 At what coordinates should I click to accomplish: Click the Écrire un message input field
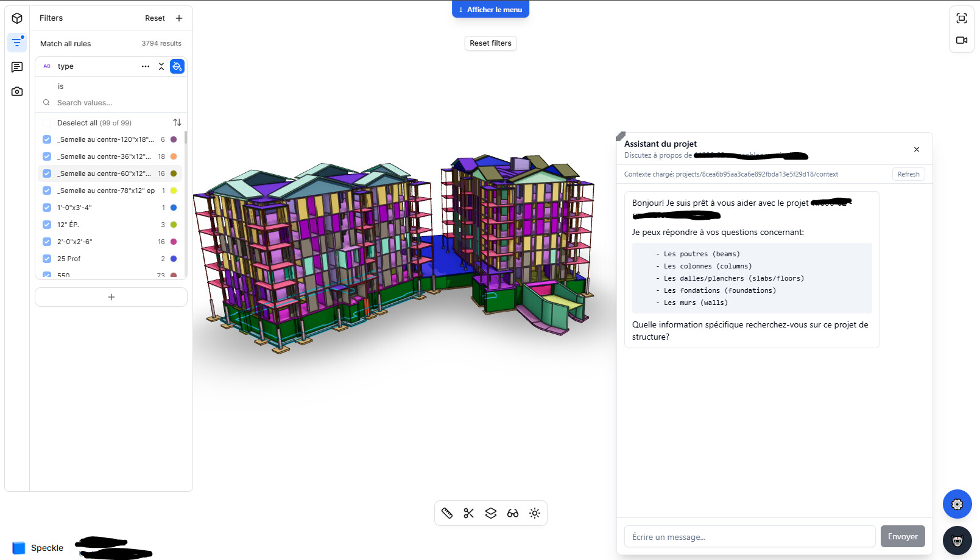pos(749,537)
